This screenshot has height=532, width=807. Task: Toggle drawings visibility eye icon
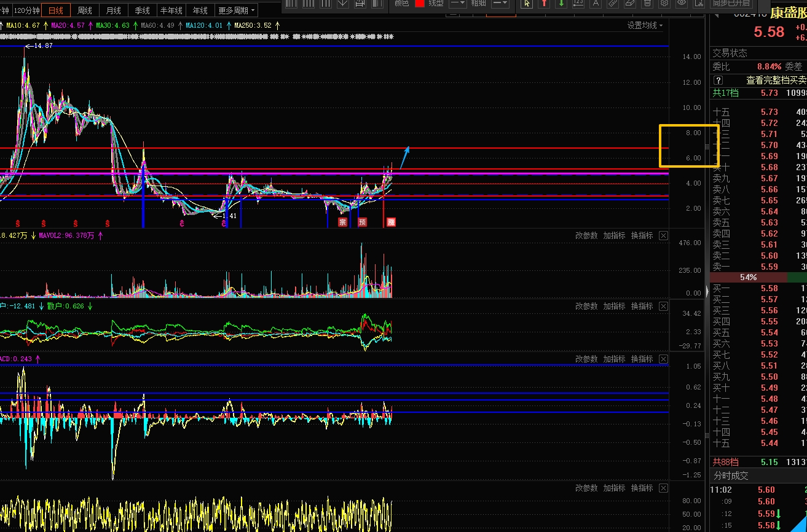click(682, 4)
